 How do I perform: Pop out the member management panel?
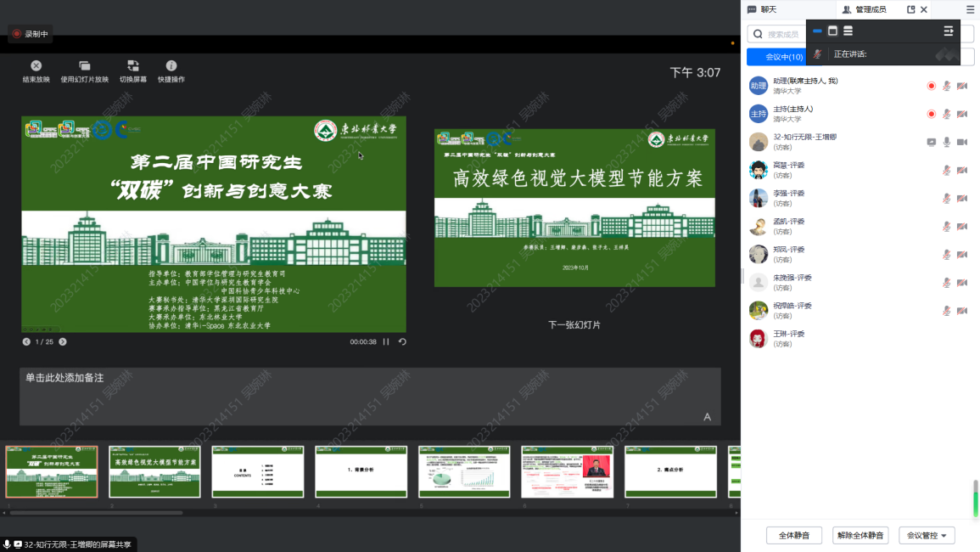pos(911,9)
